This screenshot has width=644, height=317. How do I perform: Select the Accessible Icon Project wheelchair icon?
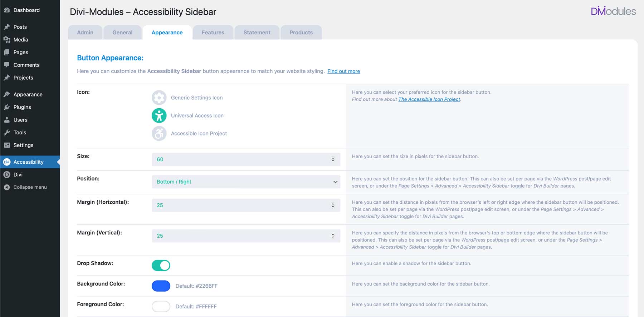pyautogui.click(x=159, y=133)
